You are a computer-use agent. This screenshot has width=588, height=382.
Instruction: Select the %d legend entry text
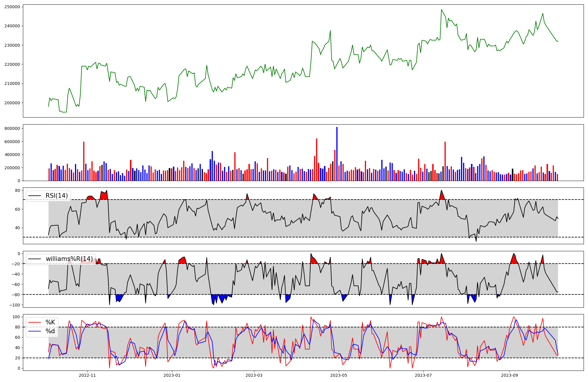(50, 331)
